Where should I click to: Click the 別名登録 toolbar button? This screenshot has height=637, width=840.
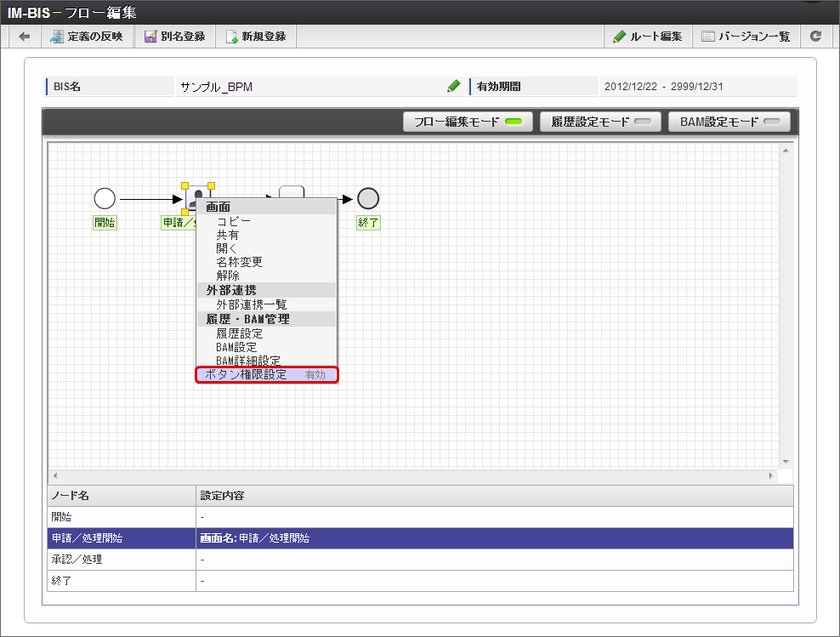pyautogui.click(x=174, y=37)
